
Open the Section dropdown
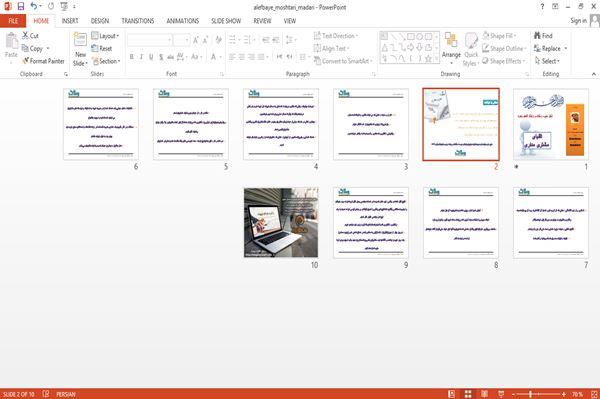106,61
